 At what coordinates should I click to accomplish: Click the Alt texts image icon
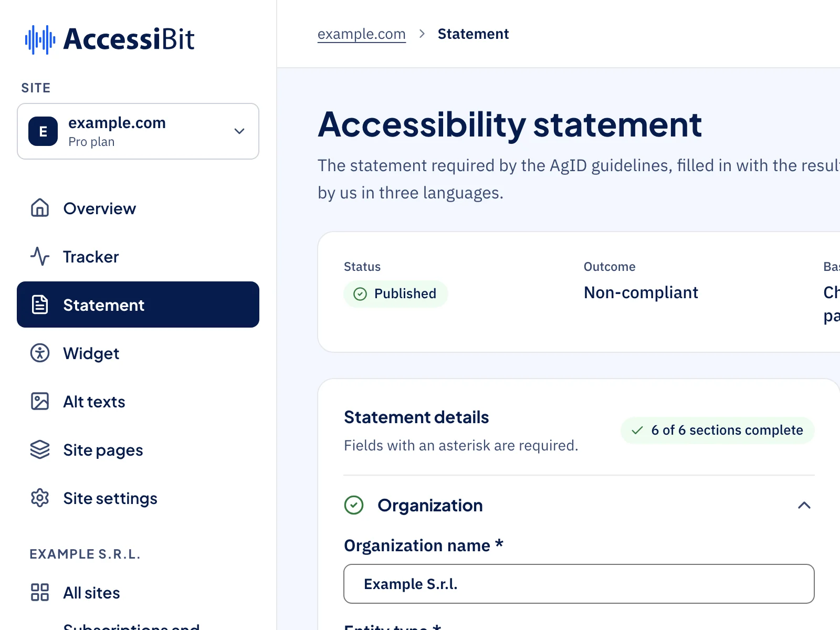[40, 401]
